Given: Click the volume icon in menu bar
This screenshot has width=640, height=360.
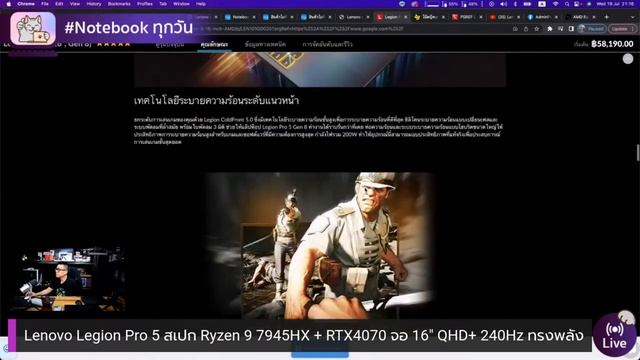Looking at the screenshot, I should [x=504, y=4].
